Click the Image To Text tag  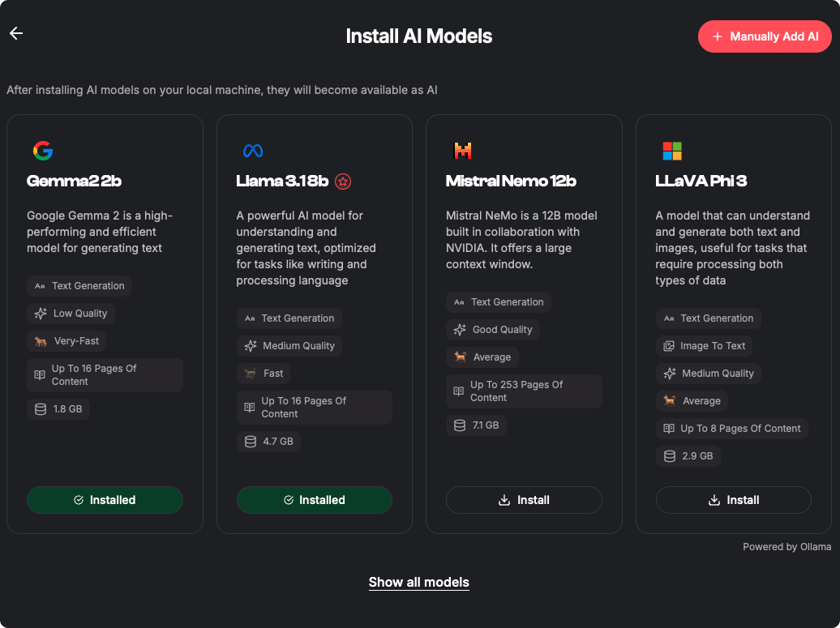704,346
